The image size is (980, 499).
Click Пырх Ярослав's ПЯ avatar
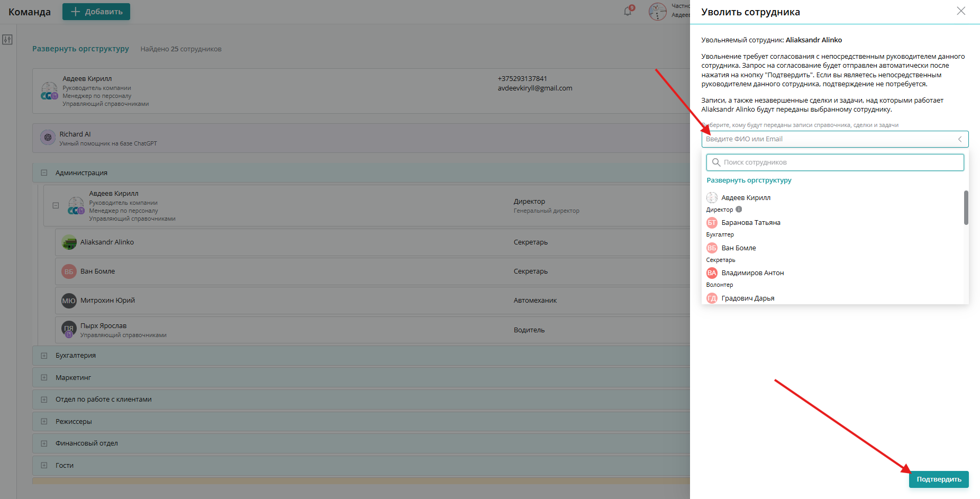69,329
